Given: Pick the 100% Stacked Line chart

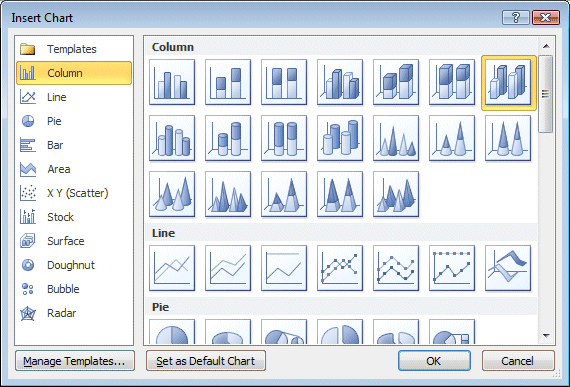Looking at the screenshot, I should (284, 268).
